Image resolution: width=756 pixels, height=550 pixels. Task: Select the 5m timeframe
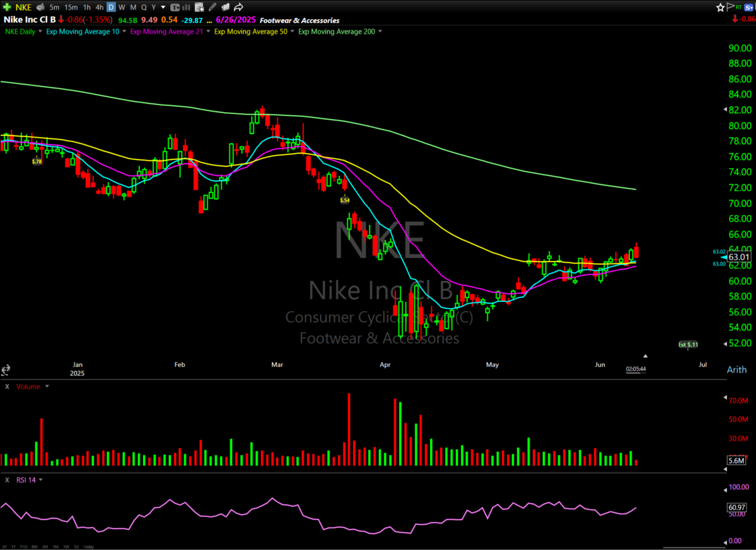pyautogui.click(x=54, y=7)
